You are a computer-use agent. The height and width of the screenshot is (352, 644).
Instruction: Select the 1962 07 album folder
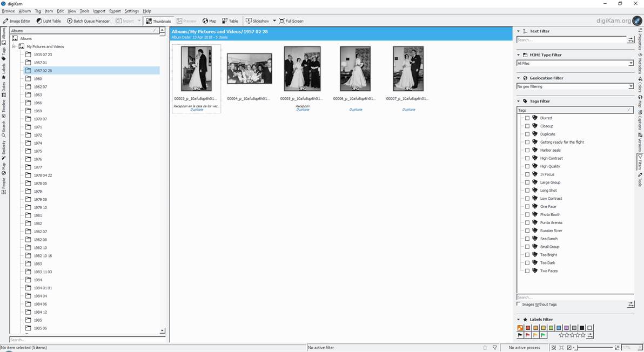[40, 87]
